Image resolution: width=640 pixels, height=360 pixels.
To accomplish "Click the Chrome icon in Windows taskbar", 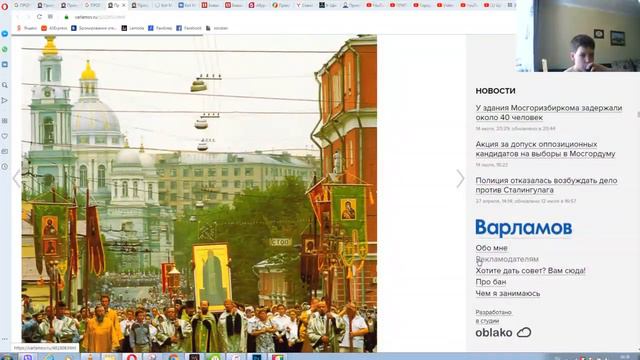I will pos(173,357).
